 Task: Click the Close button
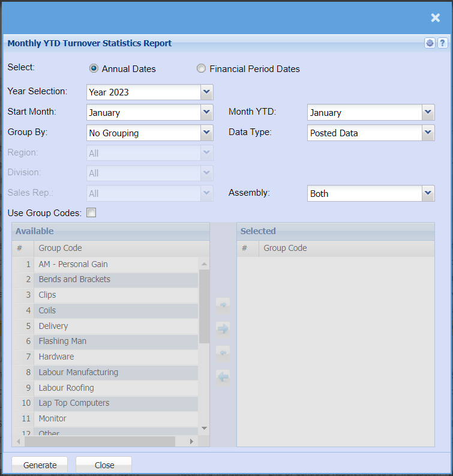click(104, 465)
